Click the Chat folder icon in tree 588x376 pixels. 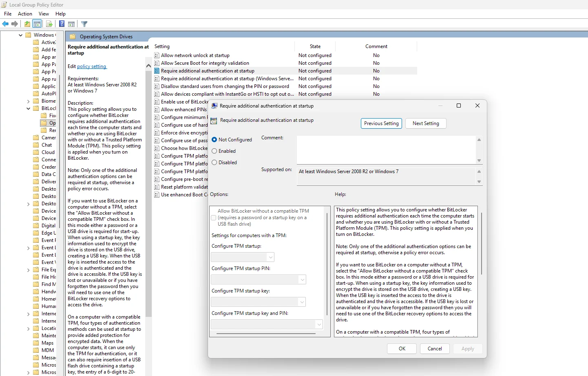point(36,145)
